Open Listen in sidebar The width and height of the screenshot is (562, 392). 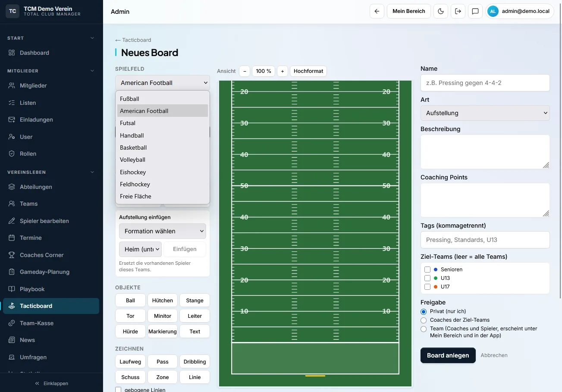[51, 103]
